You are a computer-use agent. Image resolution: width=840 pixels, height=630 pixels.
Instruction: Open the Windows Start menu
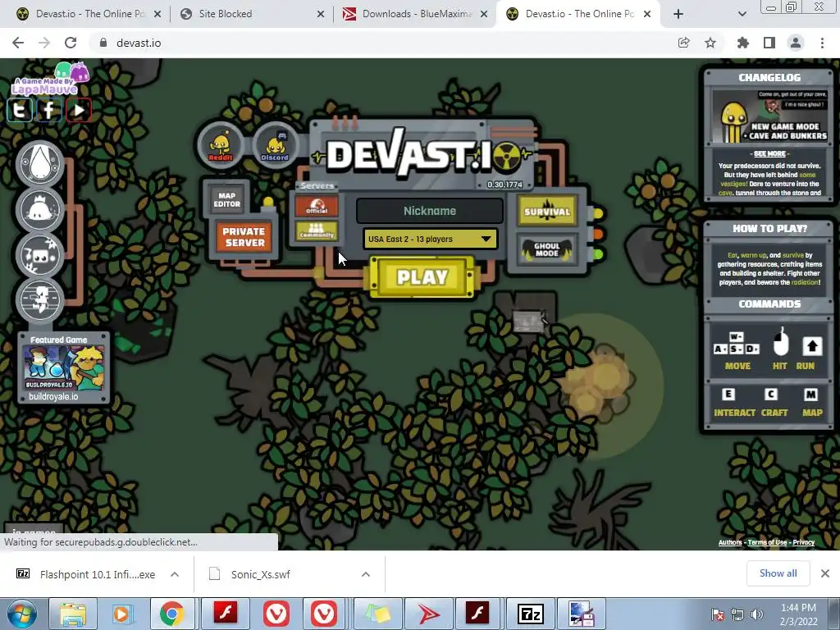[x=22, y=614]
